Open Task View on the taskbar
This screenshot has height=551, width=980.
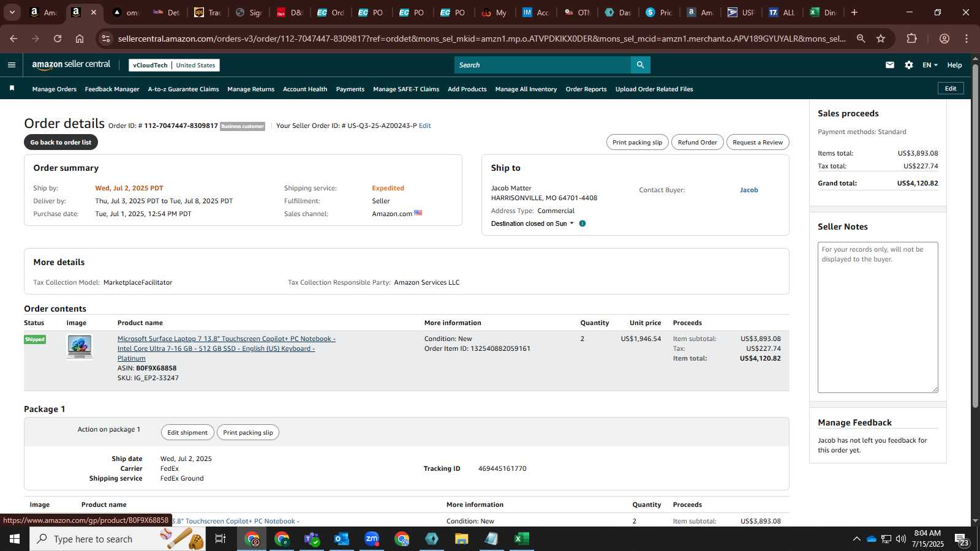point(221,539)
